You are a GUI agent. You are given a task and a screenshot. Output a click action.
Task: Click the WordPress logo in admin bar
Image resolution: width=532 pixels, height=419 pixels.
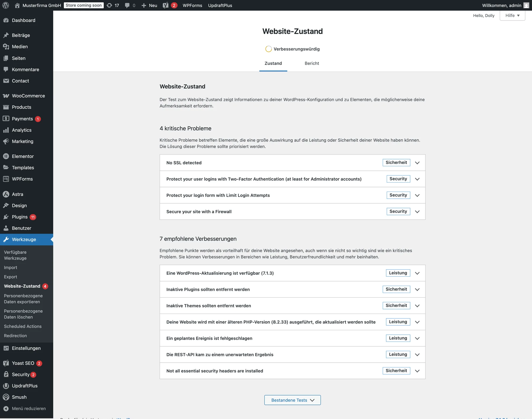[x=6, y=5]
